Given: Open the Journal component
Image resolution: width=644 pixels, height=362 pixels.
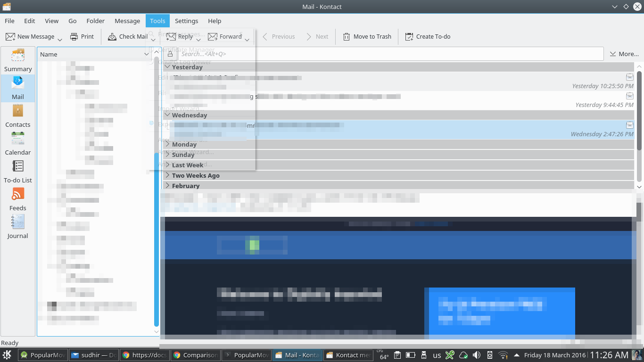Looking at the screenshot, I should [x=18, y=227].
